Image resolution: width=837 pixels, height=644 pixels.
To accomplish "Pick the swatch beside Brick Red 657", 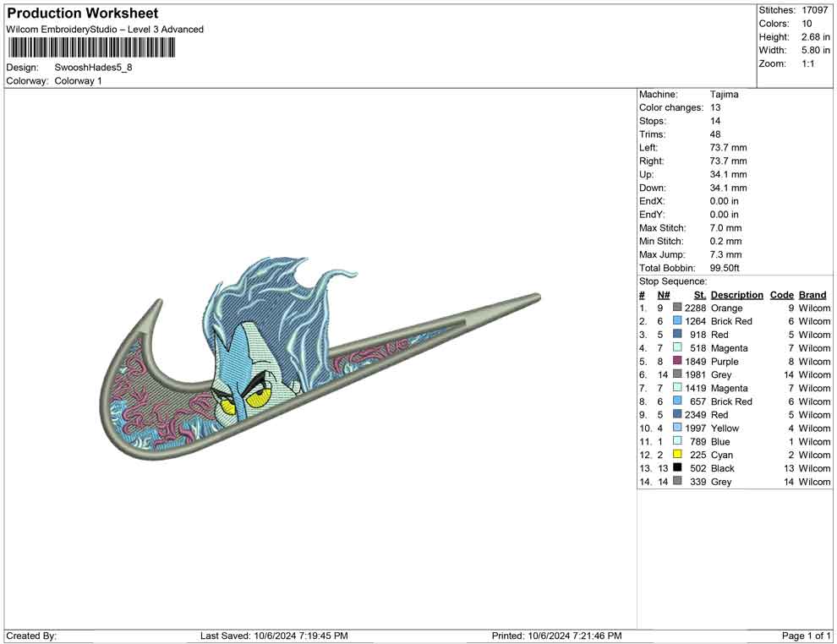I will tap(677, 401).
